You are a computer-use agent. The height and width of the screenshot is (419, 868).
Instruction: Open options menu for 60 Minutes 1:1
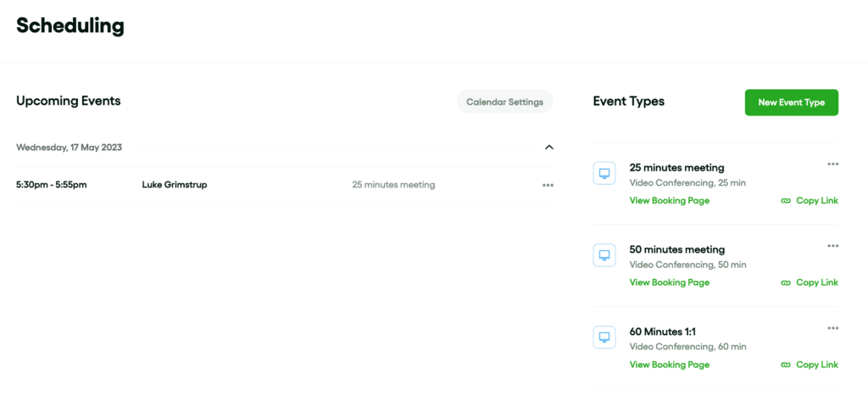click(x=832, y=328)
